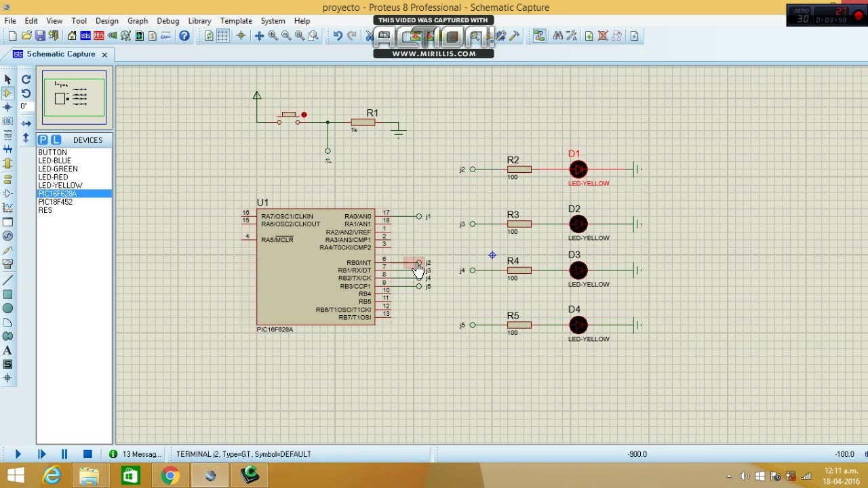Select the Selection Mode arrow tool
This screenshot has width=868, height=488.
pyautogui.click(x=7, y=79)
